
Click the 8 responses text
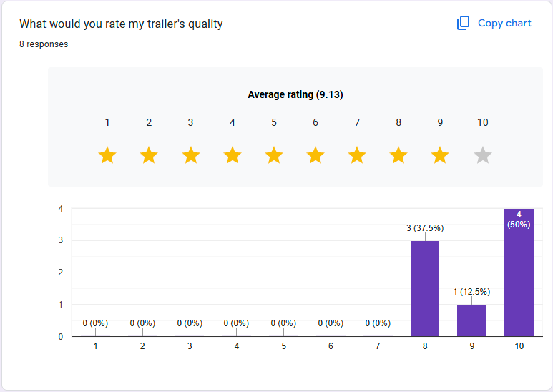pyautogui.click(x=44, y=44)
